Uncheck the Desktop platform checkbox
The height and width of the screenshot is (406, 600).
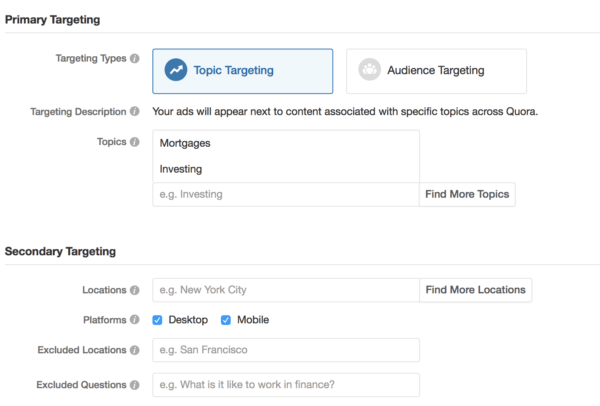coord(157,320)
